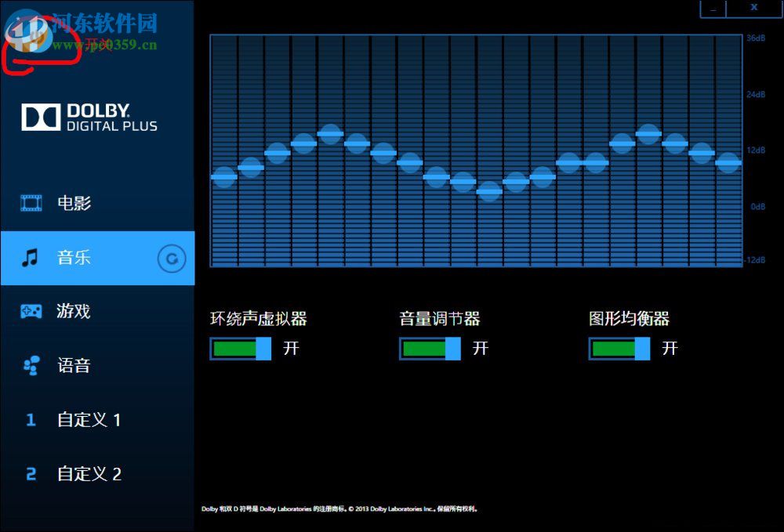Minimize the Dolby window

712,8
